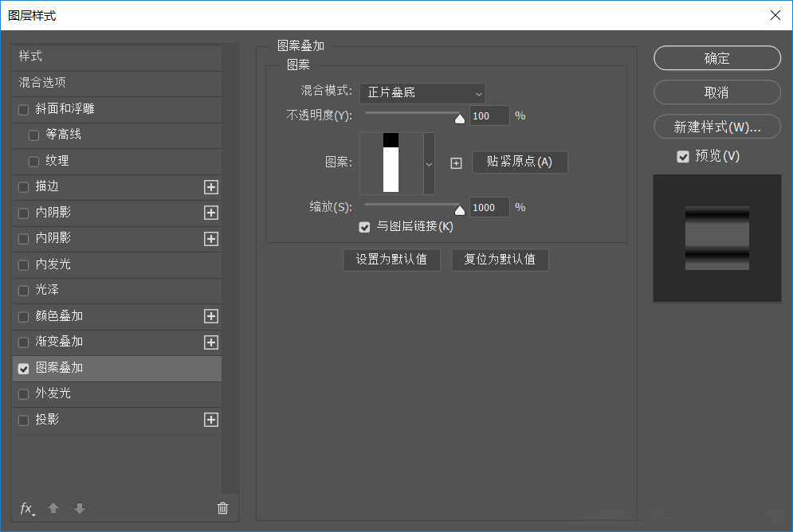Toggle the 预览(V) checkbox
The height and width of the screenshot is (532, 793).
683,156
